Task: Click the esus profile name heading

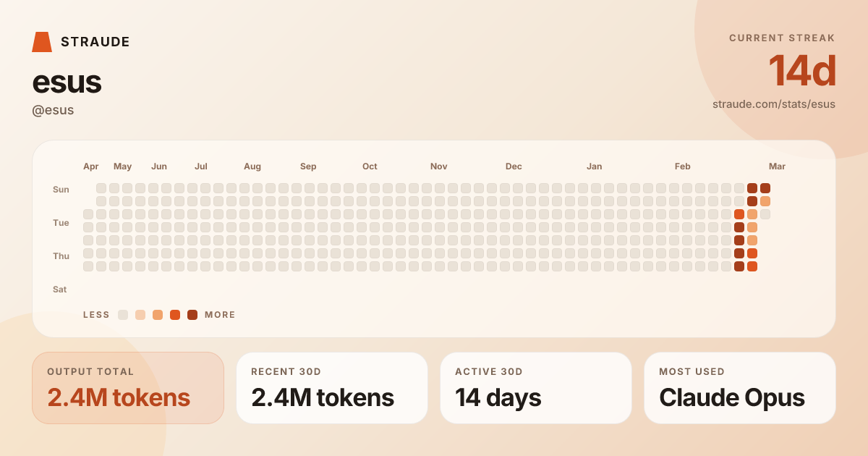Action: (67, 83)
